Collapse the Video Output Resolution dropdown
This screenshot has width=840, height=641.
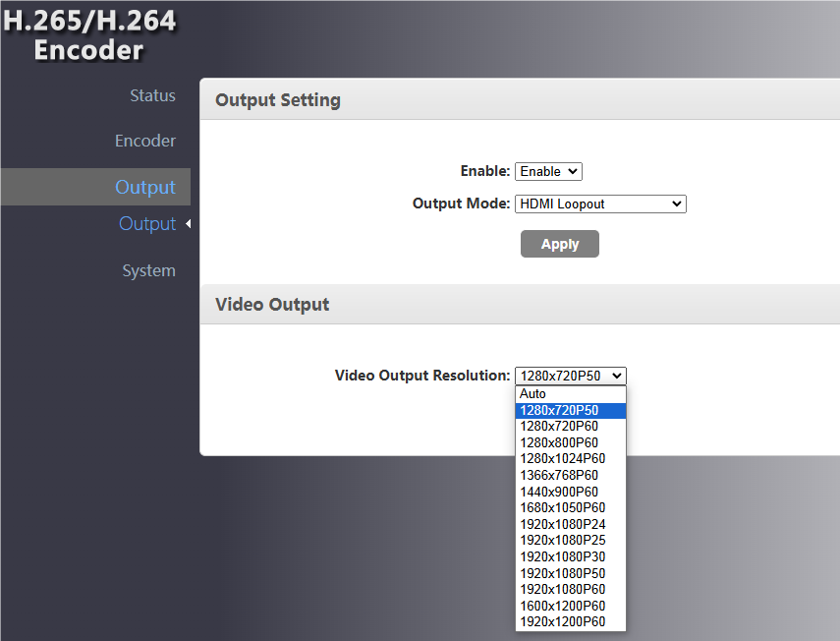[571, 376]
